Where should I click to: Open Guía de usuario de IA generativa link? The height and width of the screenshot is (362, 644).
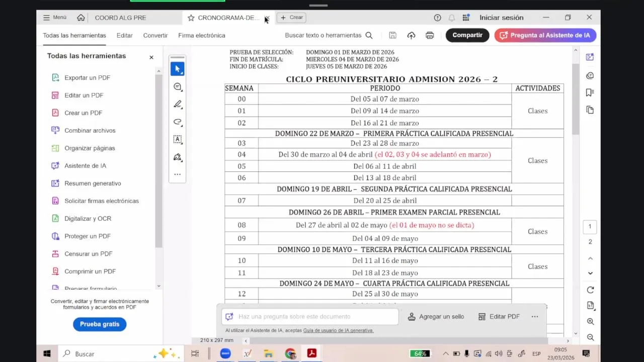[338, 330]
